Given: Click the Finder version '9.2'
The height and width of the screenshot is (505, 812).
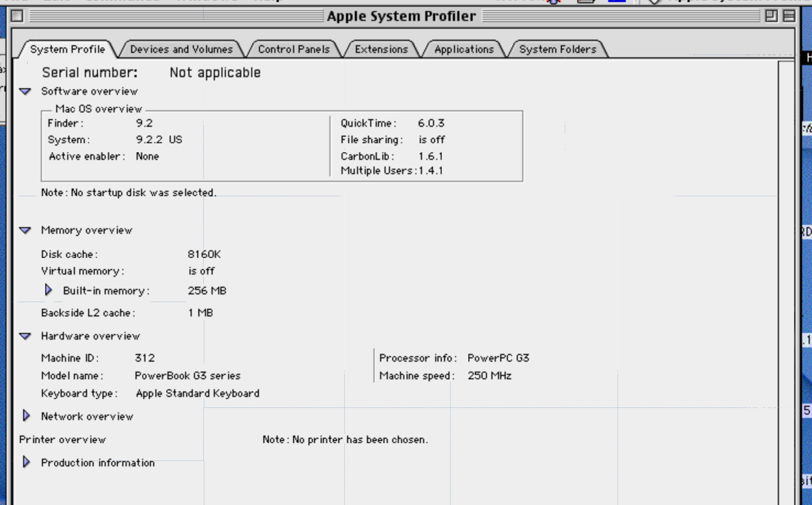Looking at the screenshot, I should (x=144, y=123).
